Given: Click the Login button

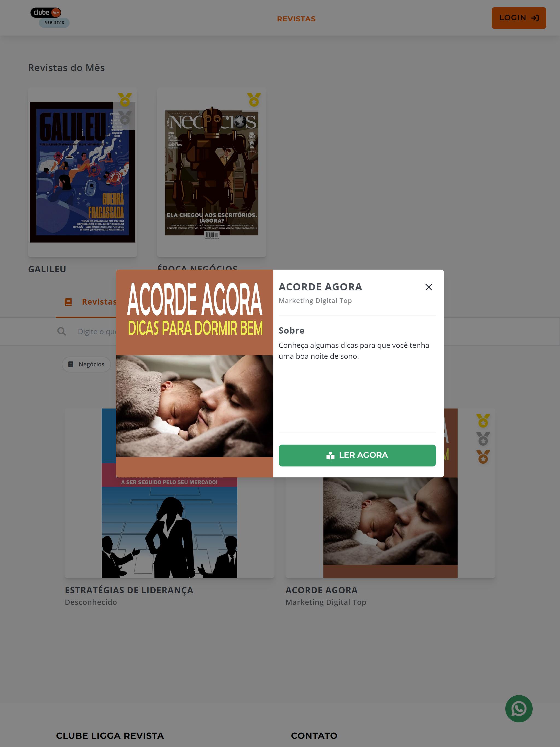Looking at the screenshot, I should [x=518, y=18].
